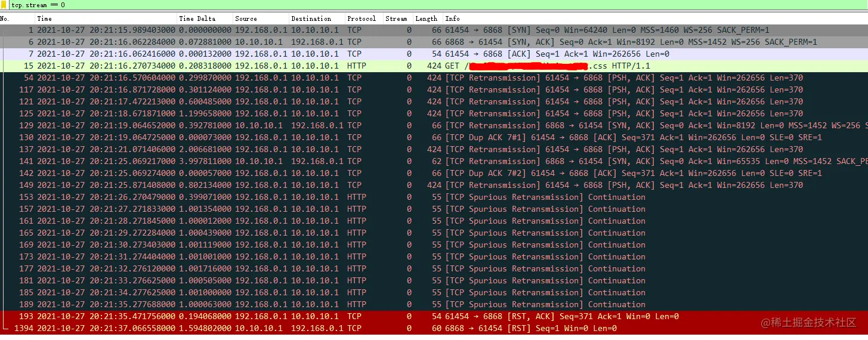Select packet 137 retransmission row

(434, 149)
